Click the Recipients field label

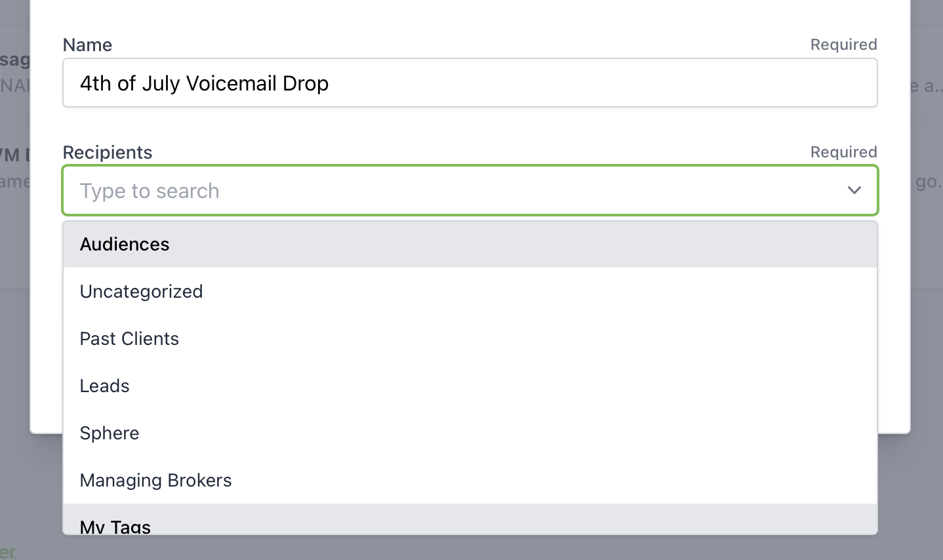pyautogui.click(x=108, y=152)
